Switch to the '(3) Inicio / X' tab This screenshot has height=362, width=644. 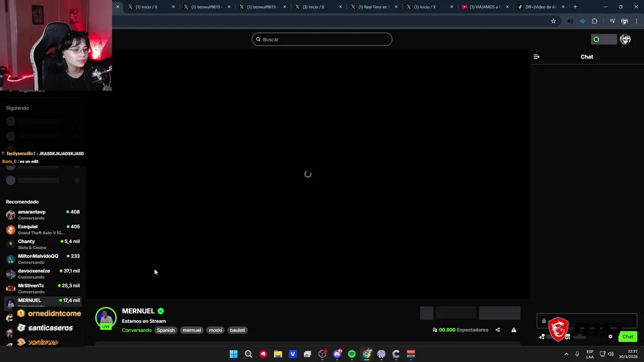click(317, 7)
